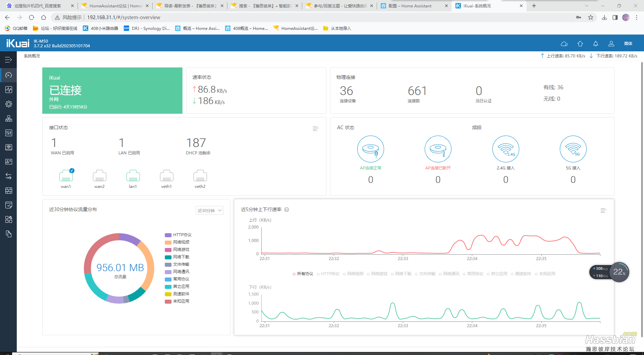Switch to 参与/回复主题 browser tab
The width and height of the screenshot is (644, 355).
tap(339, 6)
